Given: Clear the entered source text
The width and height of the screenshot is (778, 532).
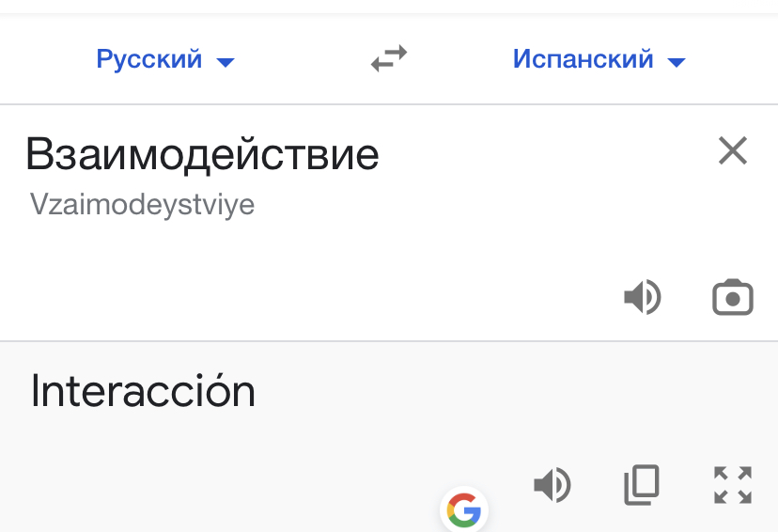Looking at the screenshot, I should 732,150.
